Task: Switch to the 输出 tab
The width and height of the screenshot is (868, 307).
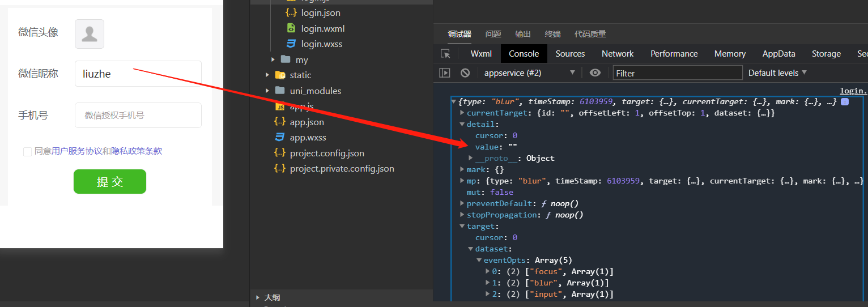Action: [523, 34]
